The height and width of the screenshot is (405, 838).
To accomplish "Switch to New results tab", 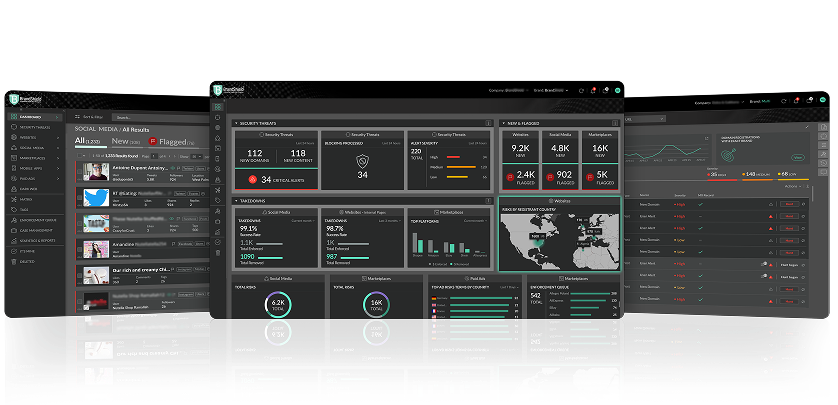I will pos(126,142).
